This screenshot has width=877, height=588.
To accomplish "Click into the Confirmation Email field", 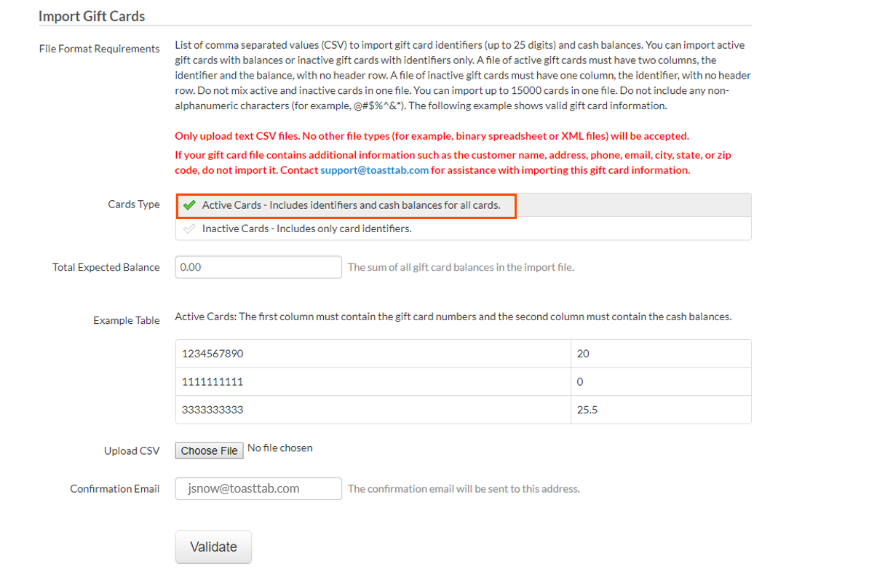I will point(258,488).
